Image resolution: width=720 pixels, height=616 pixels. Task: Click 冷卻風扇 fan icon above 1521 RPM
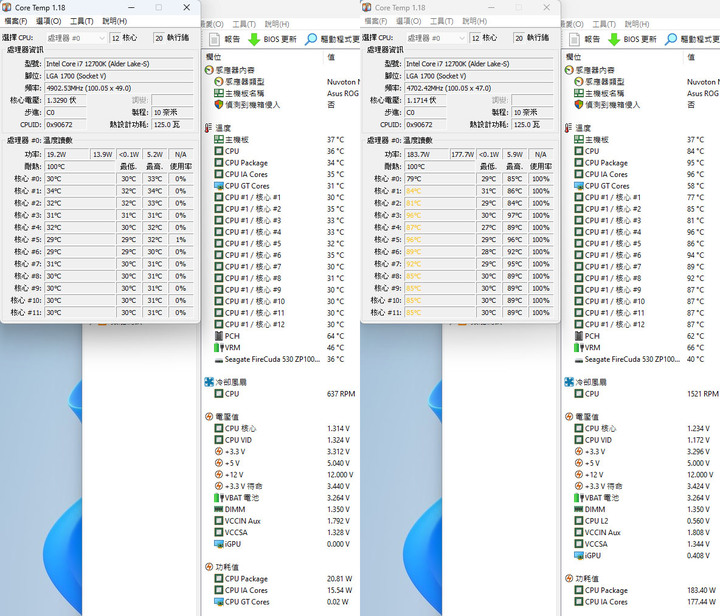coord(569,382)
